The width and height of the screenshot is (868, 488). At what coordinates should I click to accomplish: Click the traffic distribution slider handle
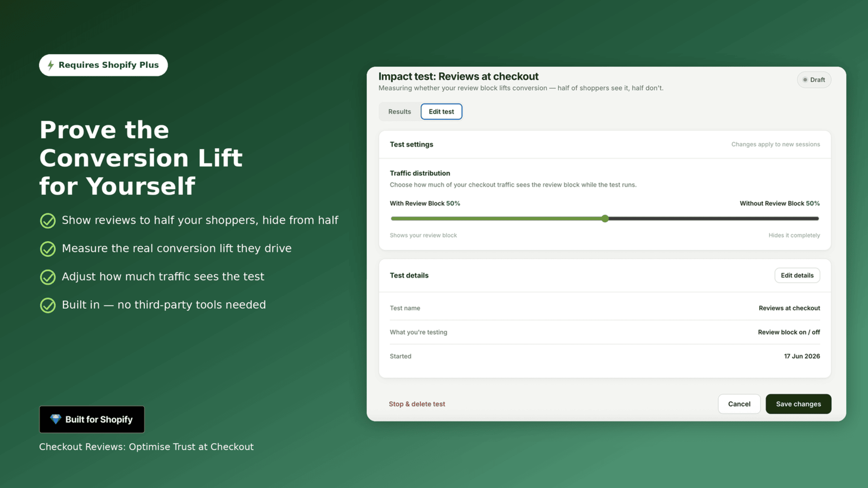(605, 219)
